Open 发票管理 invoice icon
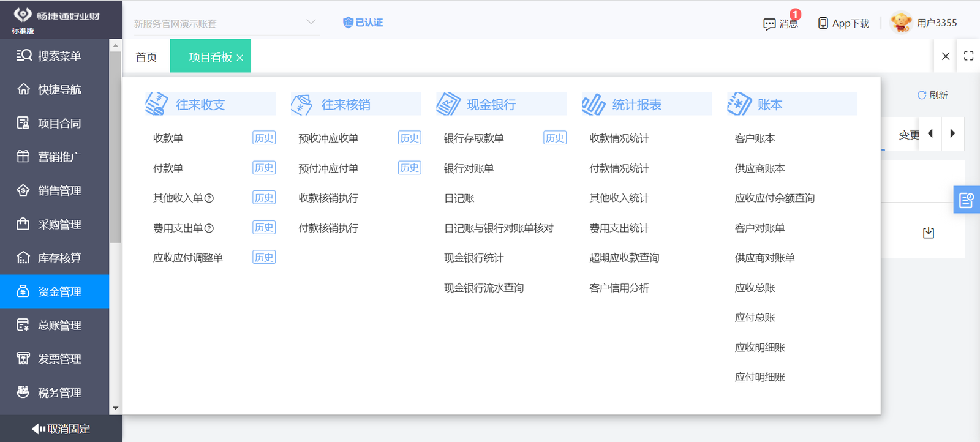 click(x=23, y=359)
